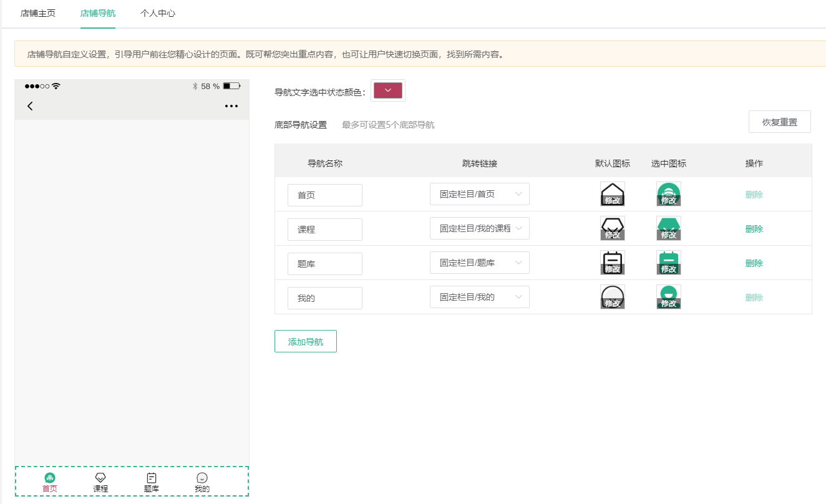This screenshot has height=504, width=826.
Task: Modify the 课程 row selected green icon
Action: (668, 228)
